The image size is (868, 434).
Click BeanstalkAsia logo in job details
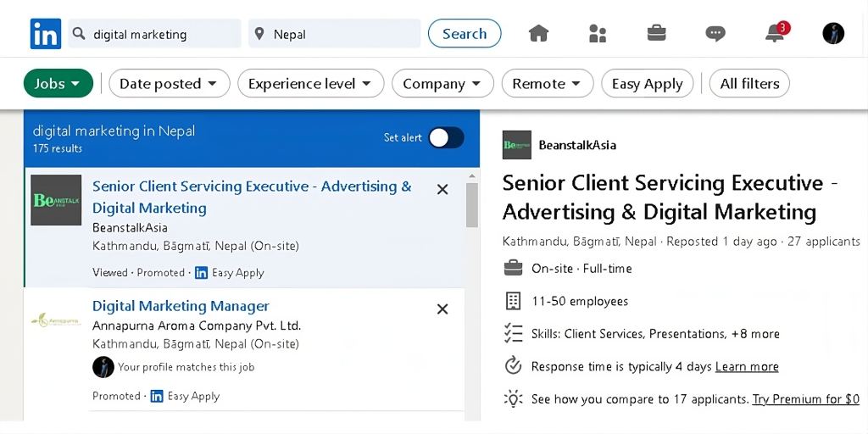[x=516, y=145]
